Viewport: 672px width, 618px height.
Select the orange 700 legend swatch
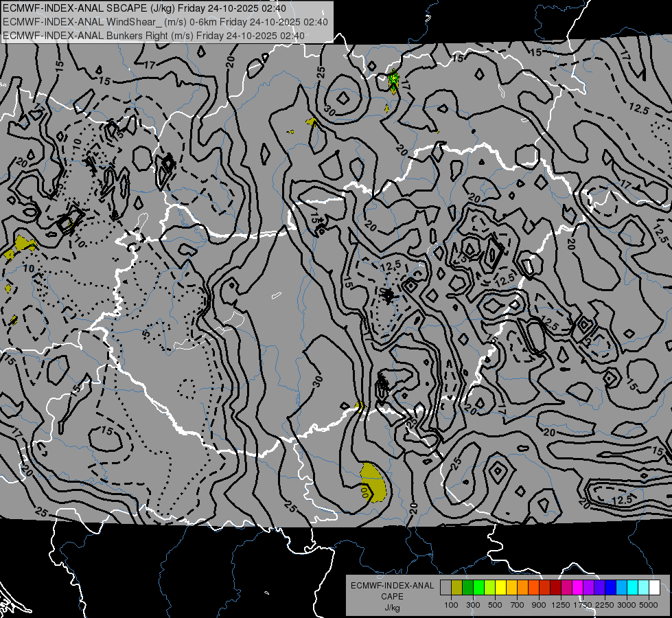pyautogui.click(x=523, y=588)
